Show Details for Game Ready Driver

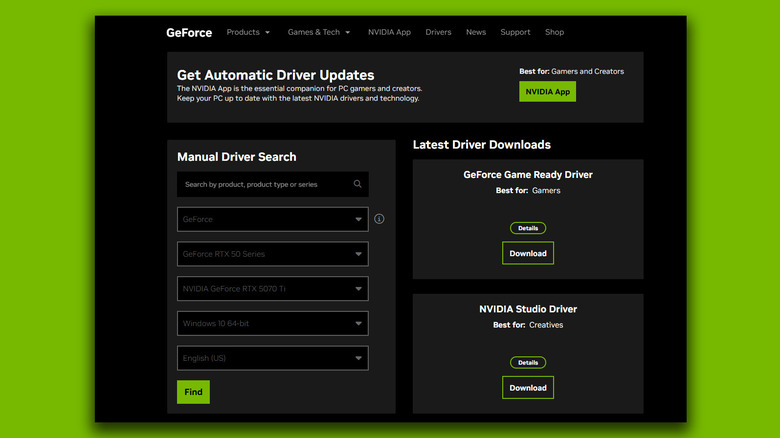(x=528, y=228)
